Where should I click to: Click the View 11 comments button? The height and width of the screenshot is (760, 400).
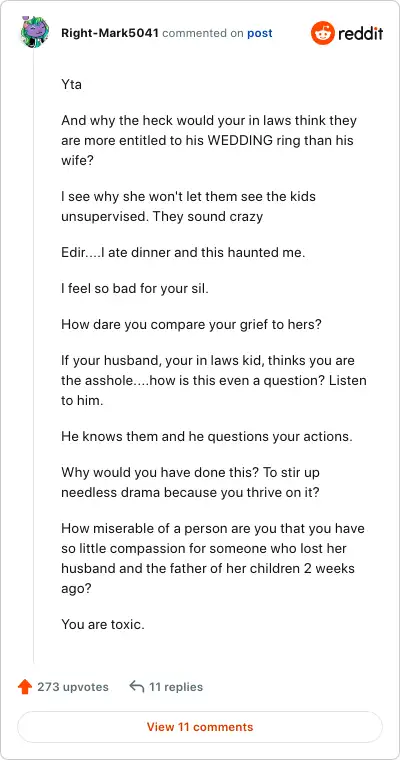point(200,727)
